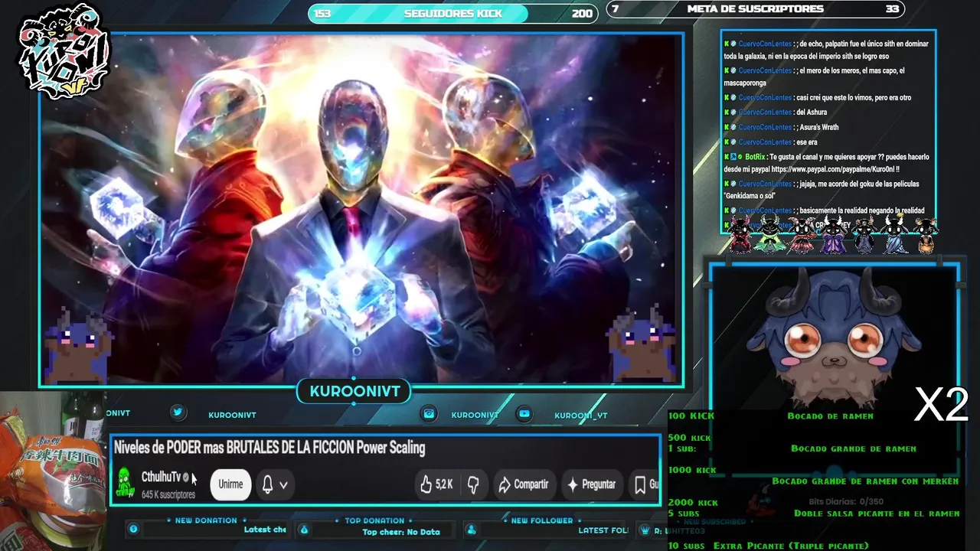The image size is (980, 551).
Task: Click the 'New Follower' header label
Action: [542, 520]
